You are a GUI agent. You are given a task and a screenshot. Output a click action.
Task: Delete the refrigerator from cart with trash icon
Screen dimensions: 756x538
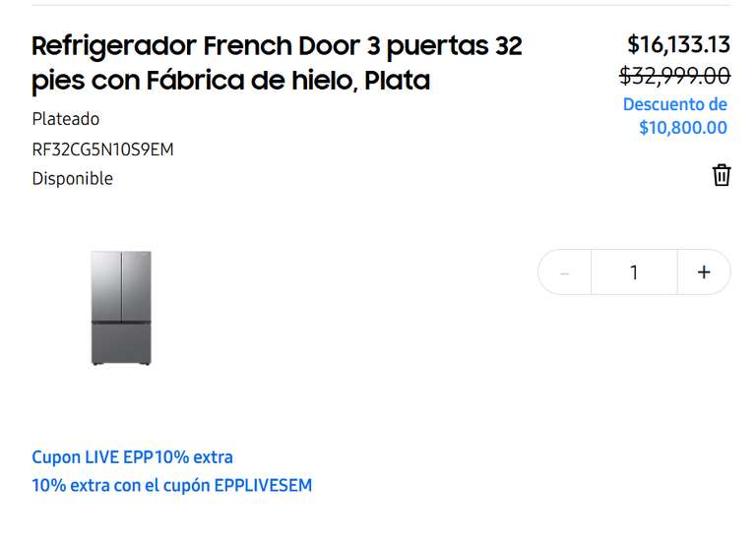point(722,175)
